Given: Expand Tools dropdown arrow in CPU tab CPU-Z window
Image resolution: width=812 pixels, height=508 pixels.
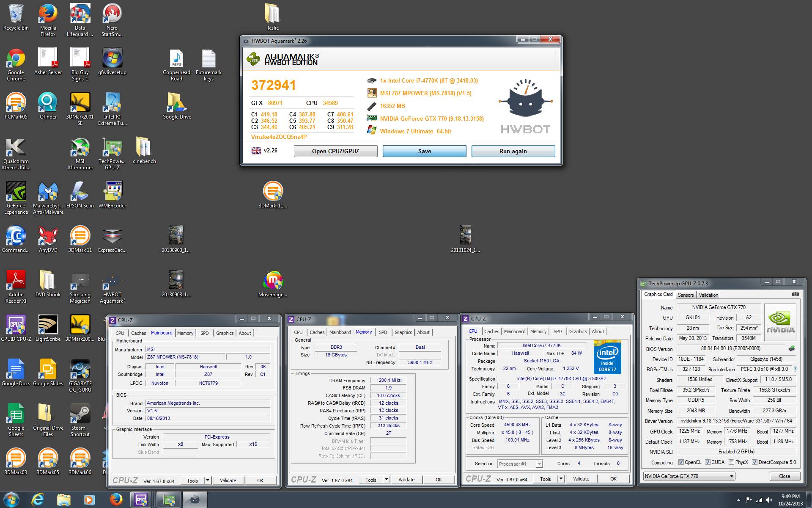Looking at the screenshot, I should [561, 479].
